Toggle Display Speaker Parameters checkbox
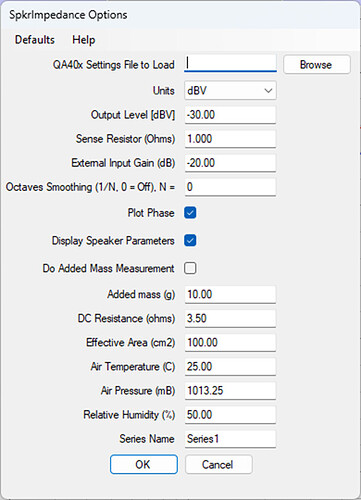Viewport: 361px width, 500px height. point(190,240)
